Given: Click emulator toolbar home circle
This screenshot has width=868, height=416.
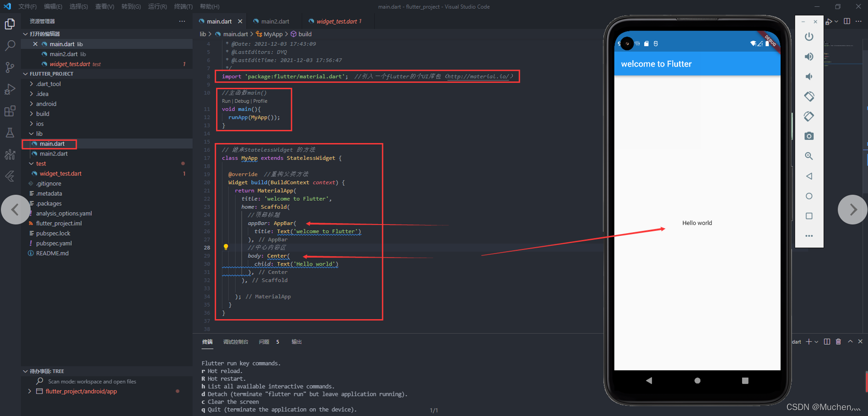Looking at the screenshot, I should (x=809, y=196).
